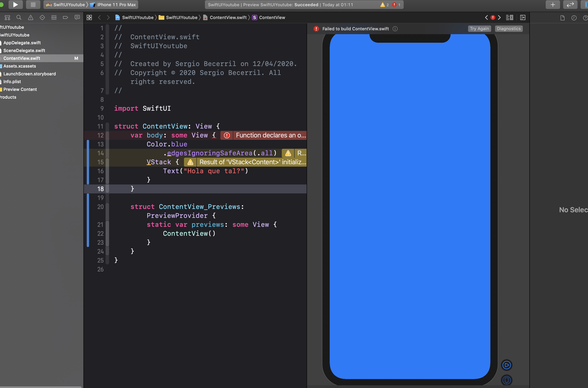Jump to previous issue arrow
This screenshot has height=388, width=588.
pyautogui.click(x=486, y=17)
